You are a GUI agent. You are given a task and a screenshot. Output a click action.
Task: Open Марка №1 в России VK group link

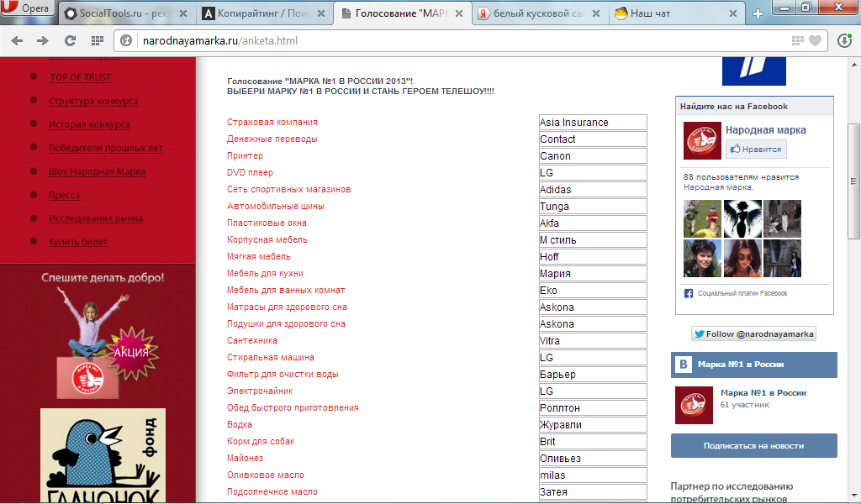(x=763, y=392)
